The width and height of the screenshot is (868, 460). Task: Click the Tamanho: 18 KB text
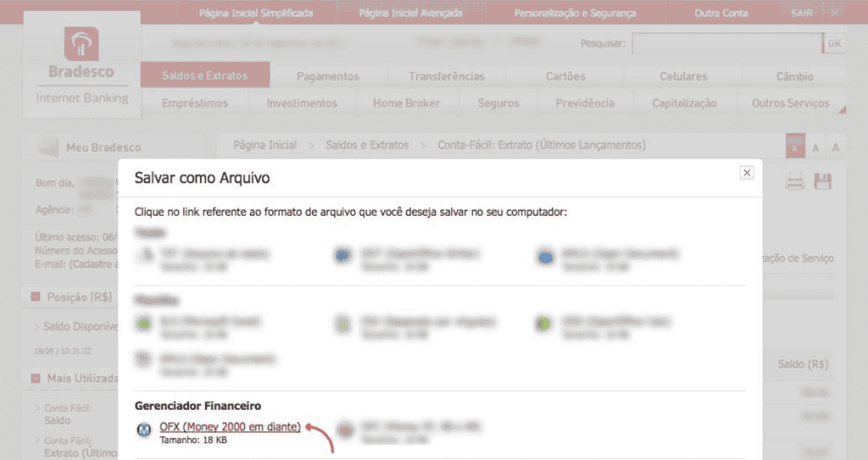(193, 440)
